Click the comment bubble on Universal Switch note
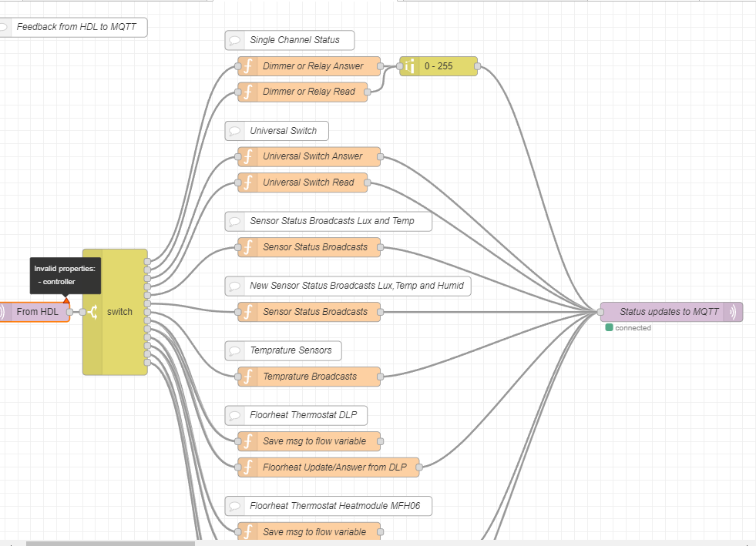The height and width of the screenshot is (546, 756). click(x=235, y=131)
